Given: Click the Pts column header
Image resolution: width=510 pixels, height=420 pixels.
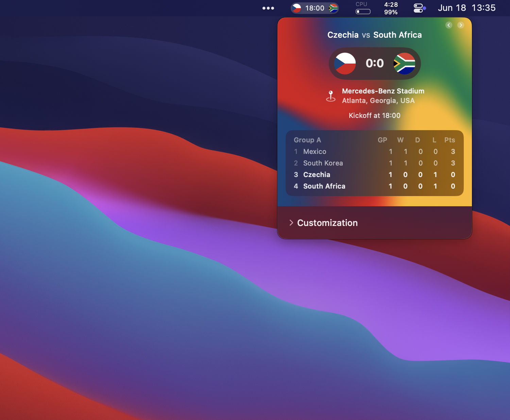Looking at the screenshot, I should (x=449, y=140).
